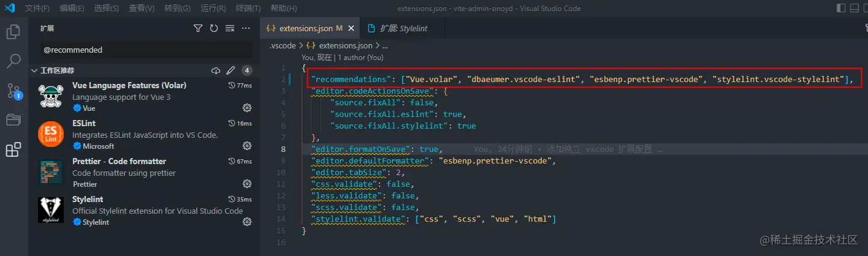Open the 选择(S) menu
The image size is (868, 256).
[x=107, y=9]
